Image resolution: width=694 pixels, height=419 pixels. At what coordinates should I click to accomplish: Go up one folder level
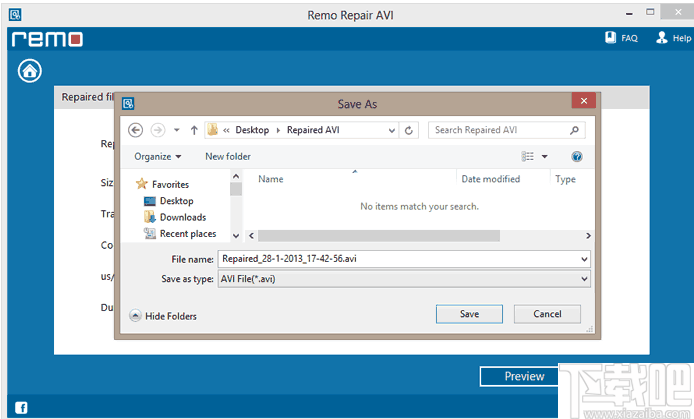[x=194, y=130]
